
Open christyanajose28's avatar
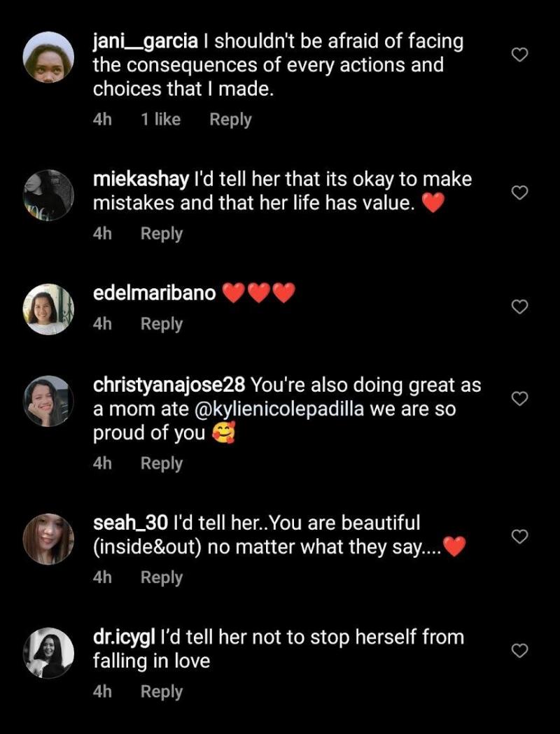pos(49,400)
